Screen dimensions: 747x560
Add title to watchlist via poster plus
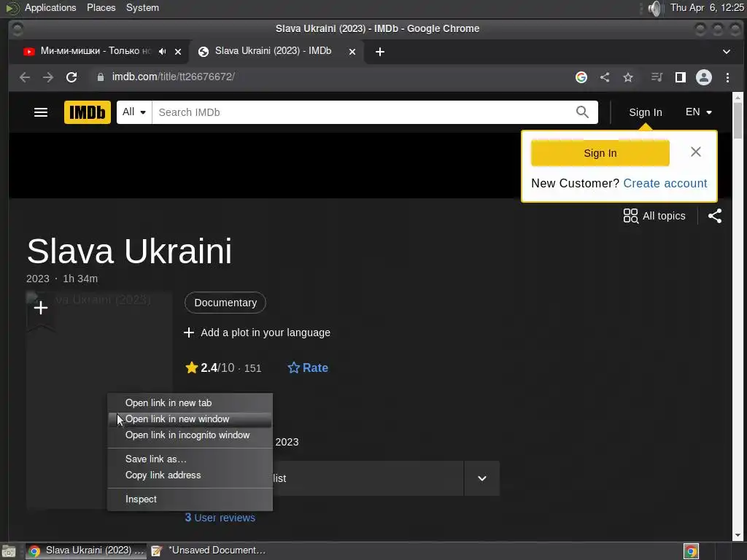pos(41,308)
